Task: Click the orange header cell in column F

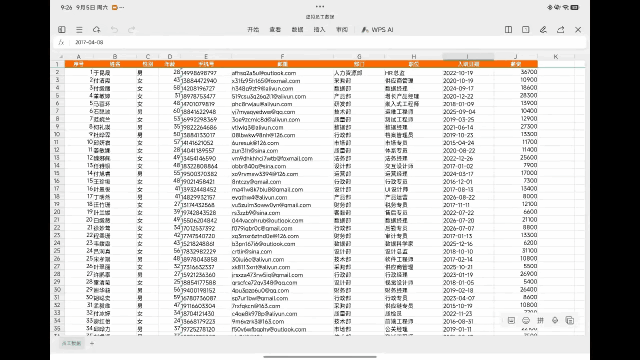Action: (x=282, y=64)
